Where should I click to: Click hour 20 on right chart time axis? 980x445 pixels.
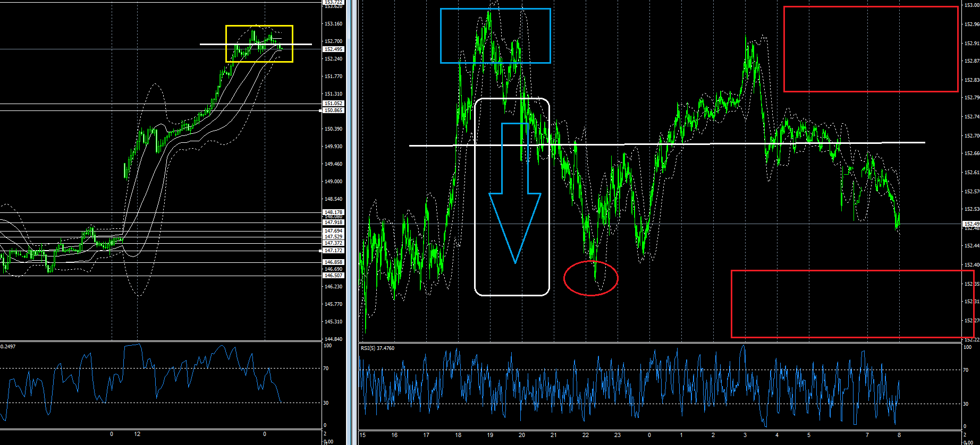522,435
